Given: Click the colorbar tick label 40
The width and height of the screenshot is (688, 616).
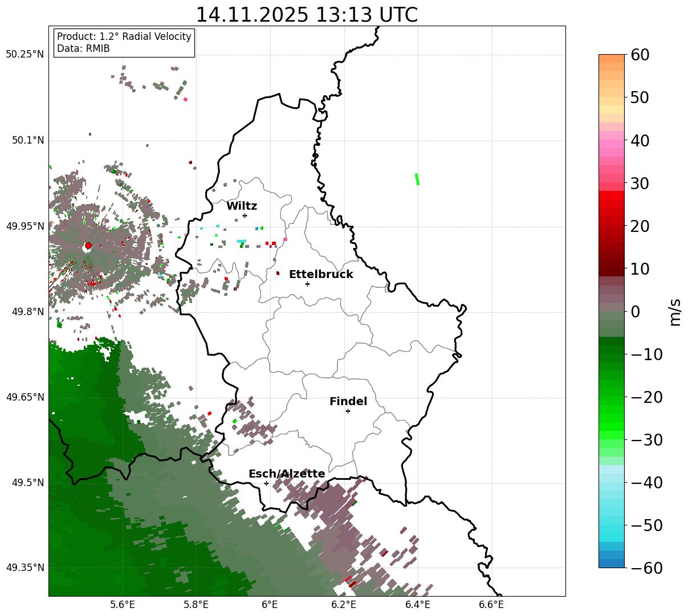Looking at the screenshot, I should tap(640, 140).
